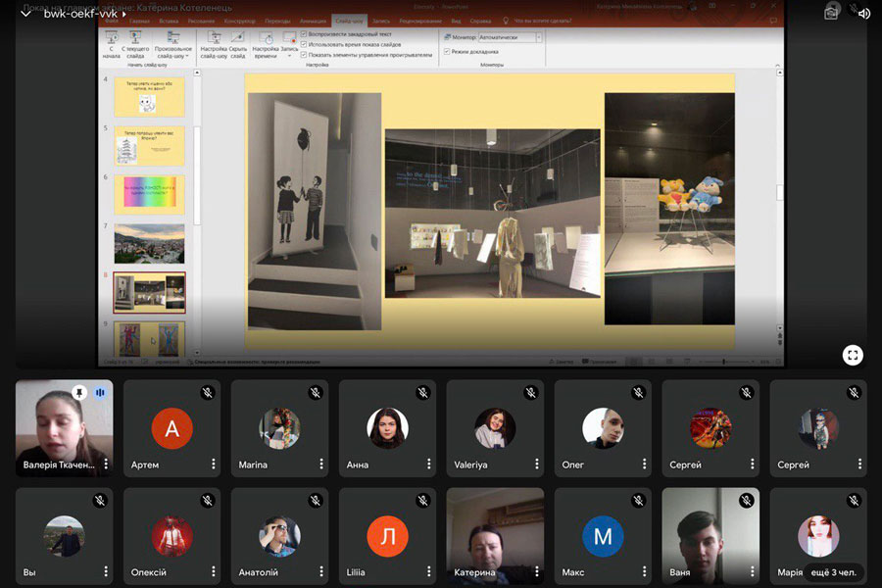Screen dimensions: 882x588
Task: Collapse the call with the top-left chevron
Action: (25, 14)
